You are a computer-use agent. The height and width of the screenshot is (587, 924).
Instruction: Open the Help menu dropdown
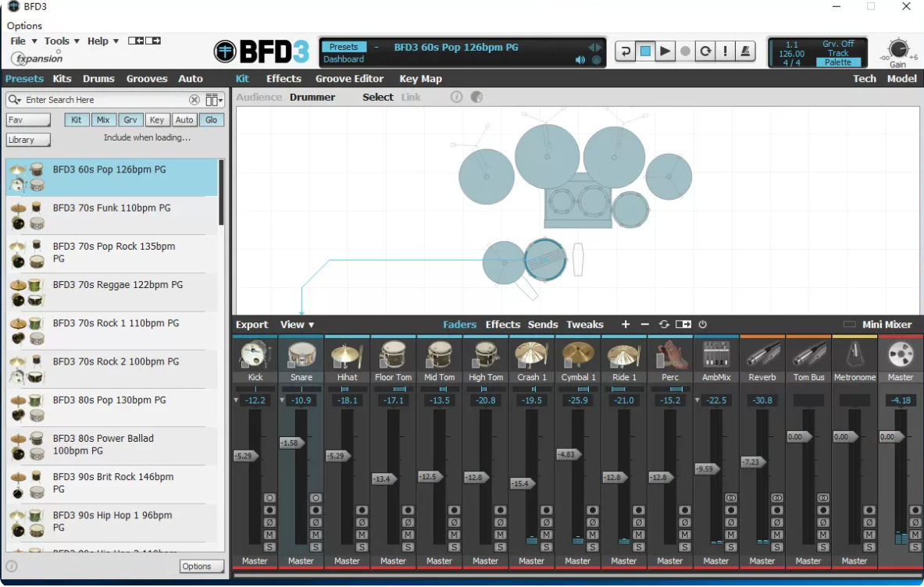tap(103, 41)
